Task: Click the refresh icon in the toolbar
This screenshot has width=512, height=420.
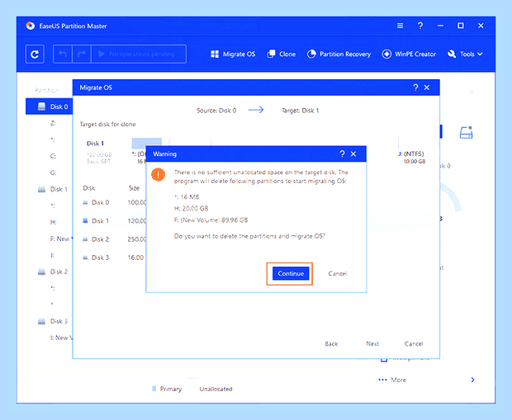Action: click(35, 54)
